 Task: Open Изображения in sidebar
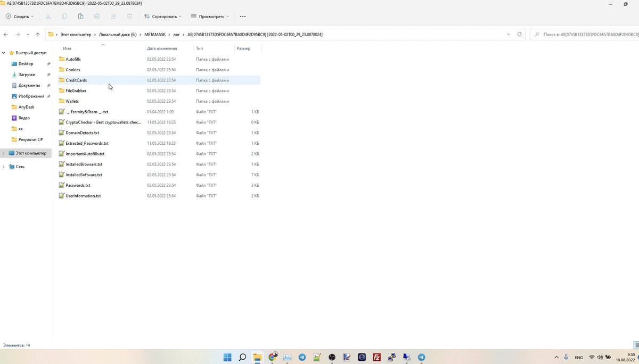click(31, 96)
